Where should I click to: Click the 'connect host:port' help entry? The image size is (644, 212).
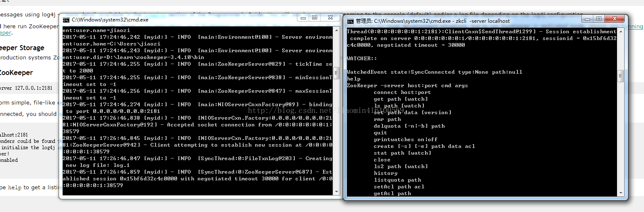(402, 92)
